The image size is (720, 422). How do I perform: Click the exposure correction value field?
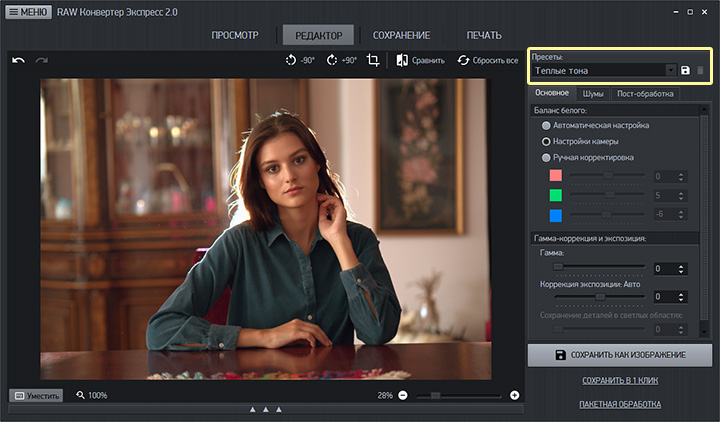tap(664, 297)
